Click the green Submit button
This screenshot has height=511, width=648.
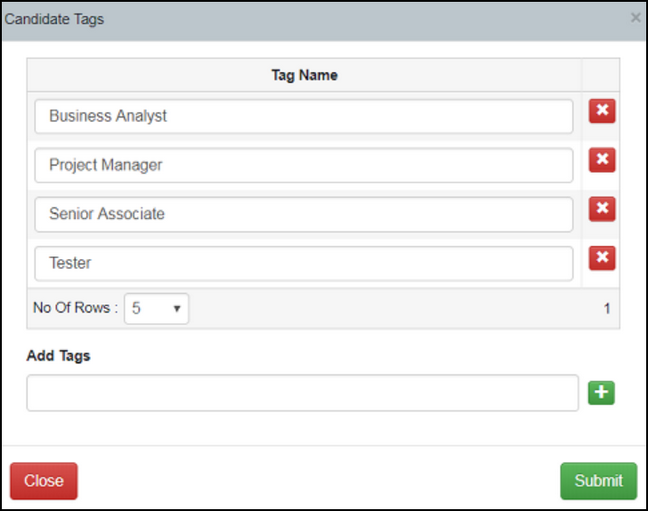pyautogui.click(x=598, y=481)
